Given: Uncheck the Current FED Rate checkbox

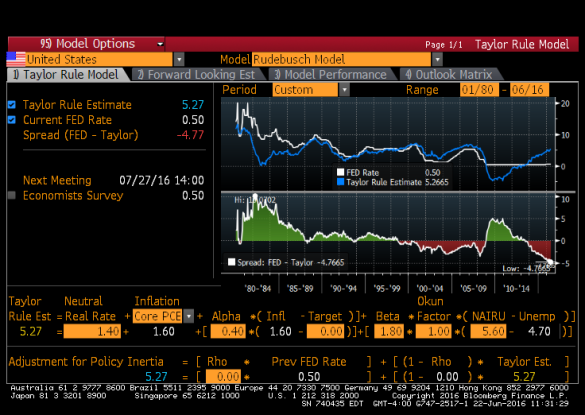Looking at the screenshot, I should point(12,120).
